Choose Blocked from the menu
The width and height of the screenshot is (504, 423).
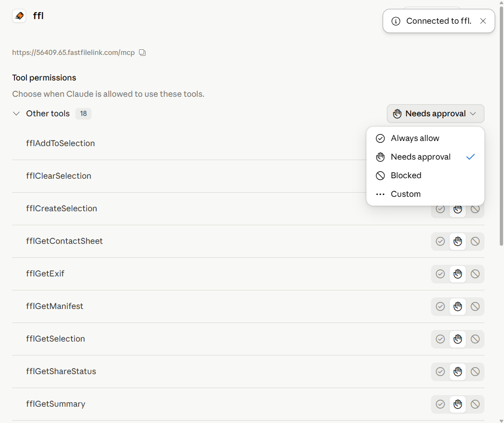pos(425,175)
